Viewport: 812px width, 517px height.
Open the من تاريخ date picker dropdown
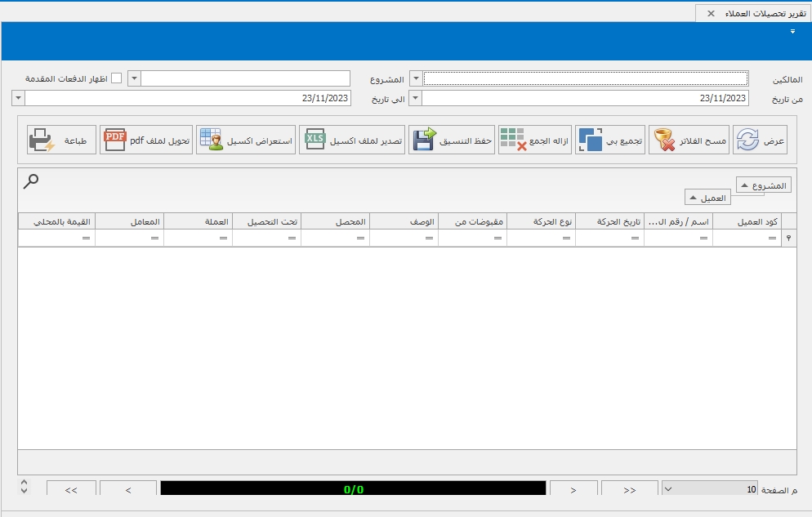click(x=415, y=98)
